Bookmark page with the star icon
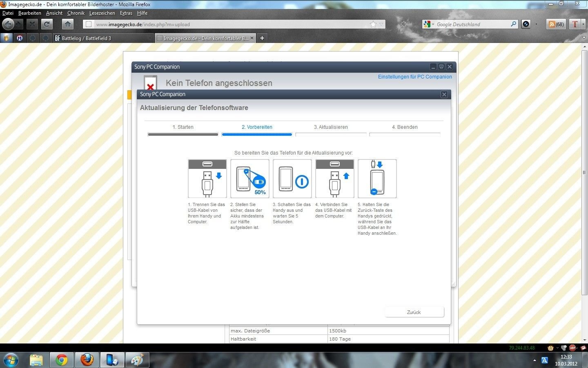This screenshot has height=368, width=588. (373, 25)
